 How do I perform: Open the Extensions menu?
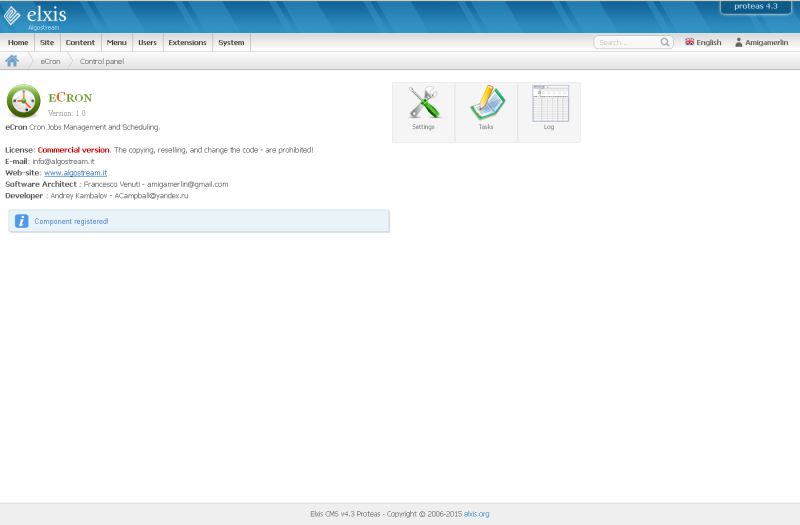[x=187, y=42]
